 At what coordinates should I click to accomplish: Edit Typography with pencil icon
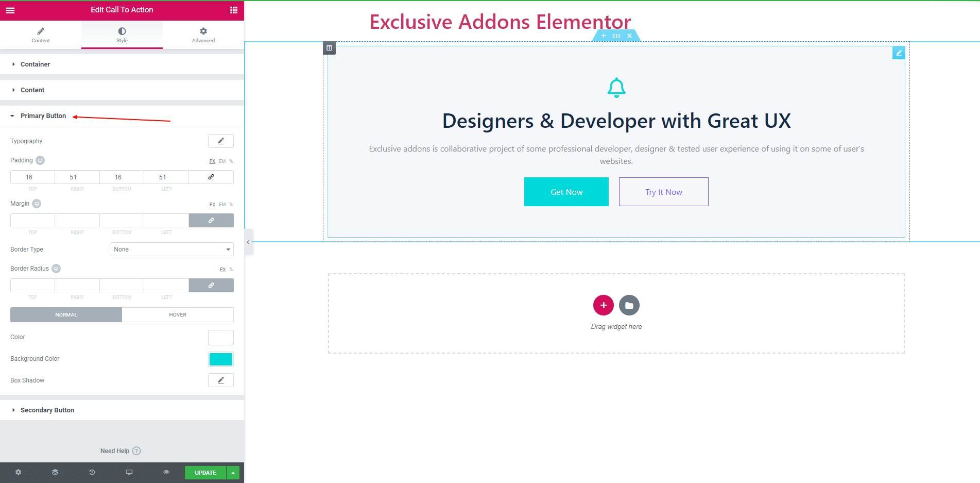click(221, 141)
